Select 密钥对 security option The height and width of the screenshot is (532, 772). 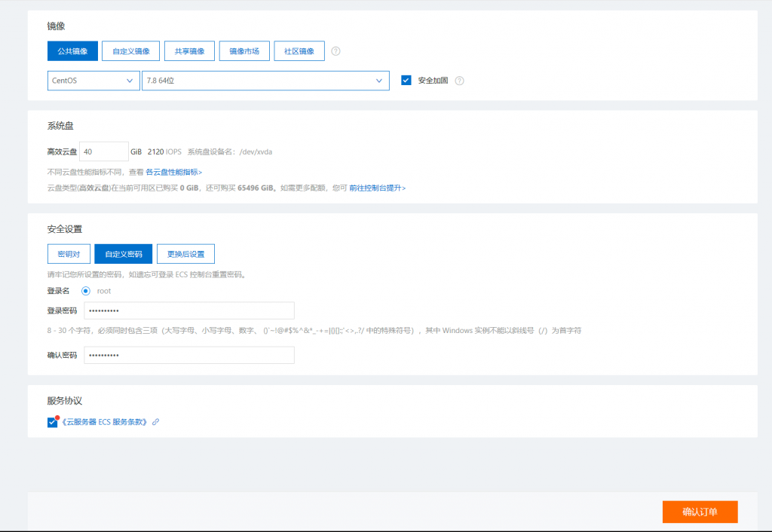coord(69,254)
